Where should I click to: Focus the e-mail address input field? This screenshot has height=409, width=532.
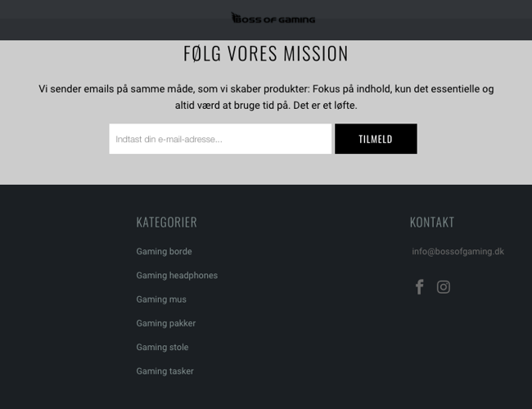pos(220,139)
